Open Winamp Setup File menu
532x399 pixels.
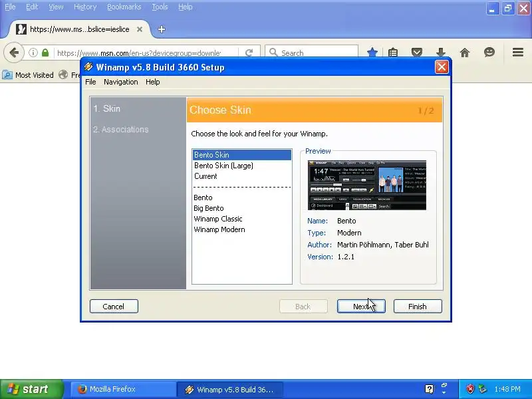[90, 82]
